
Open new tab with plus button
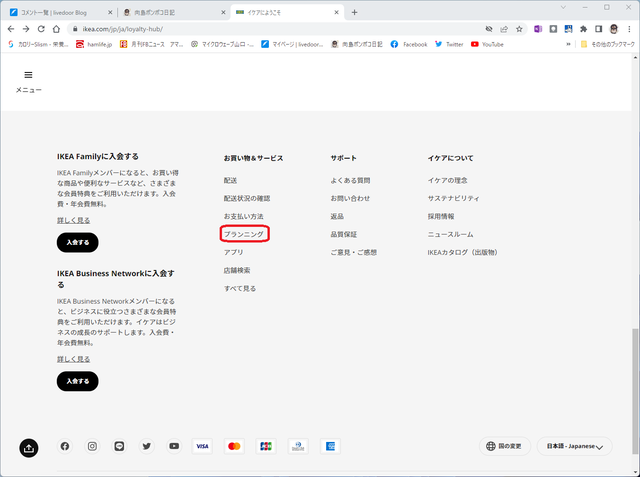point(354,12)
